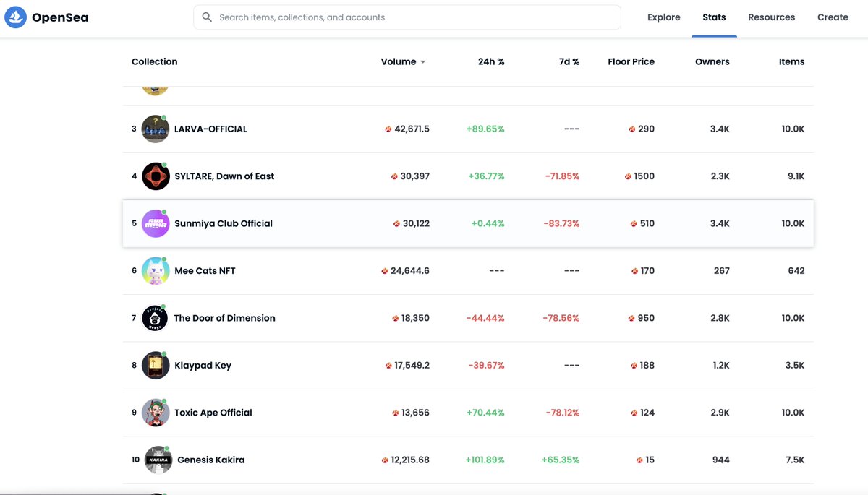Click Klaytn icon beside floor price 15
The height and width of the screenshot is (495, 868).
[x=639, y=460]
